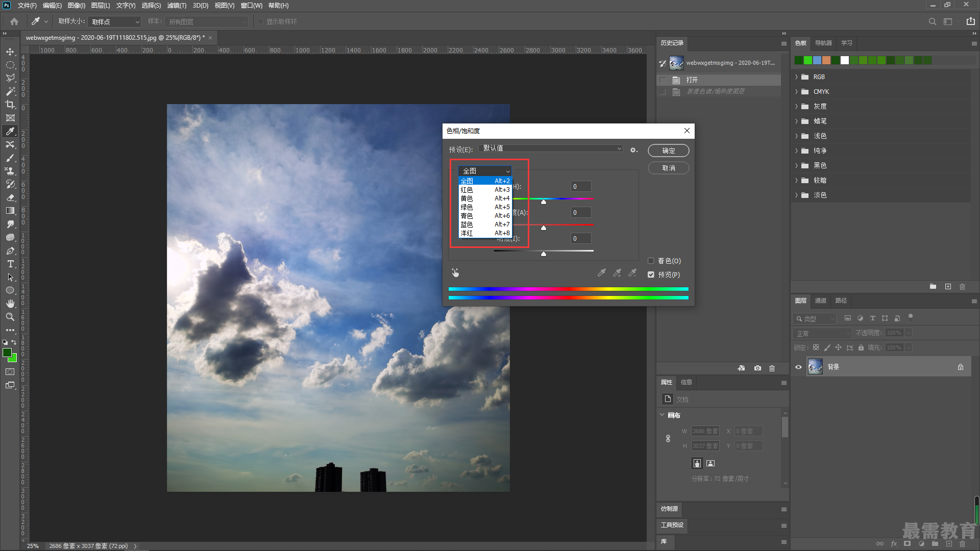Select the Elliptical Marquee tool
The height and width of the screenshot is (551, 980).
click(x=10, y=65)
